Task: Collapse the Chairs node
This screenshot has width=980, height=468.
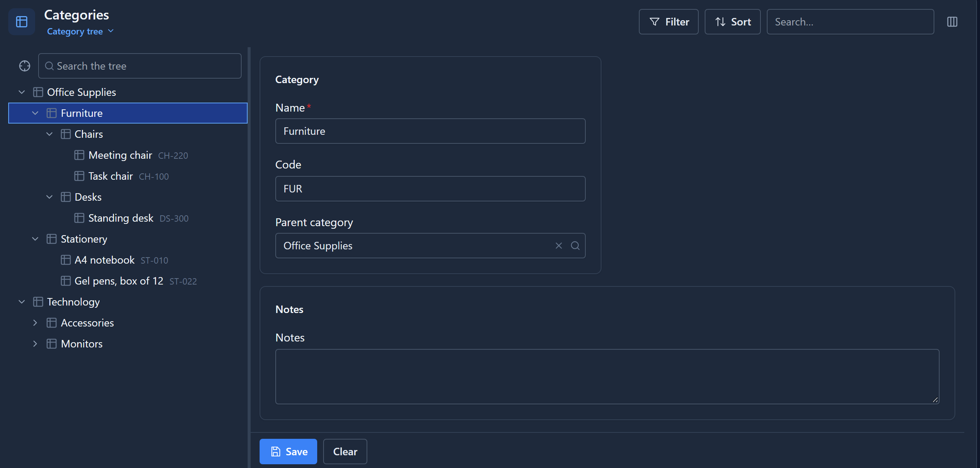Action: [x=49, y=134]
